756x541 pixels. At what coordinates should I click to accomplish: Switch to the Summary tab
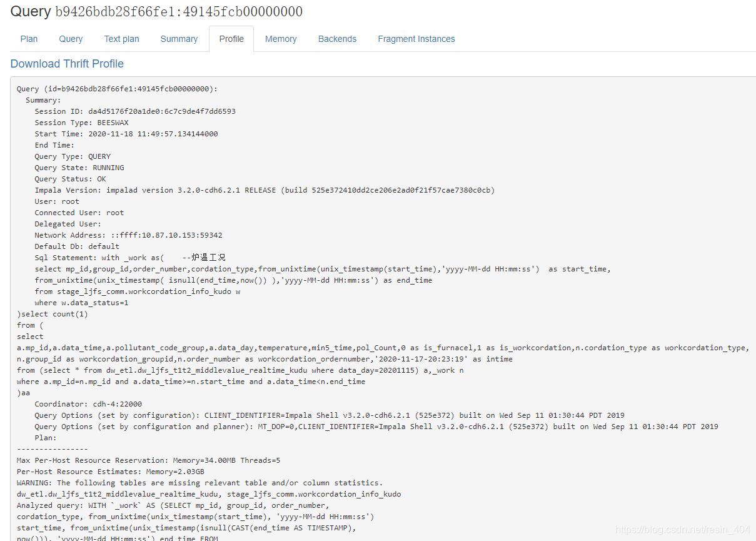179,39
